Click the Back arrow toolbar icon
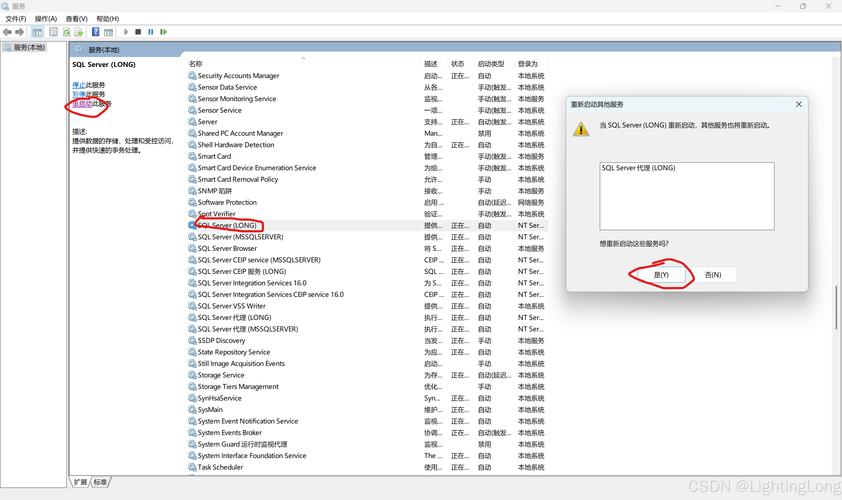The width and height of the screenshot is (842, 500). click(x=7, y=32)
